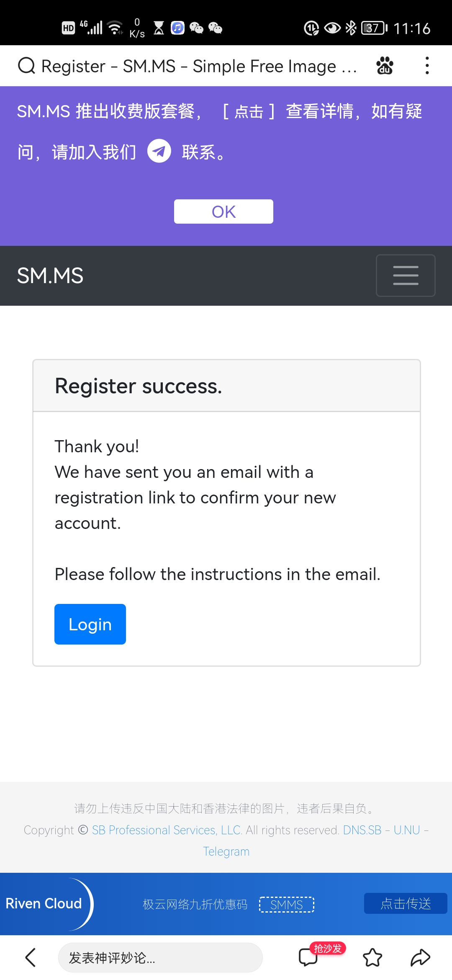Click the 点击 link in banner
Image resolution: width=452 pixels, height=980 pixels.
pyautogui.click(x=249, y=111)
